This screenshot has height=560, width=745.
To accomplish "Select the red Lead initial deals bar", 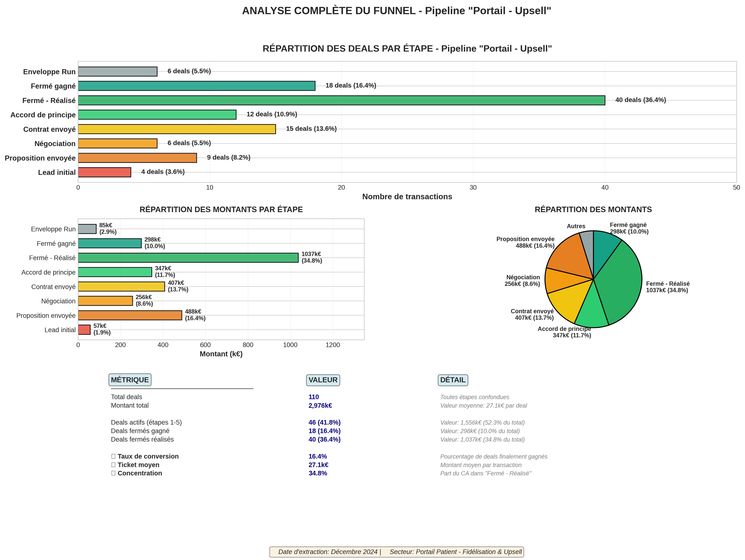I will pos(104,172).
